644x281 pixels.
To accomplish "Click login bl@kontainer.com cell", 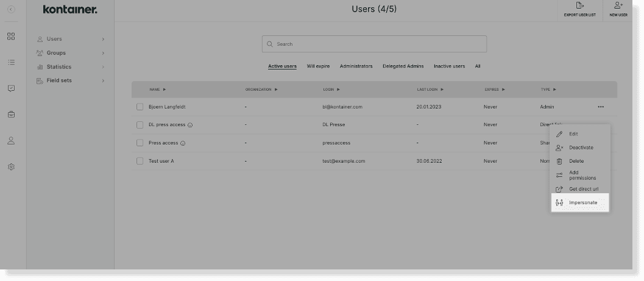I will [342, 107].
